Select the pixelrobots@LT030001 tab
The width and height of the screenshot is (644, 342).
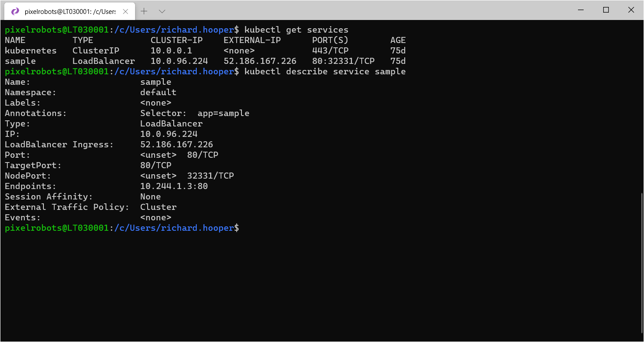coord(69,11)
